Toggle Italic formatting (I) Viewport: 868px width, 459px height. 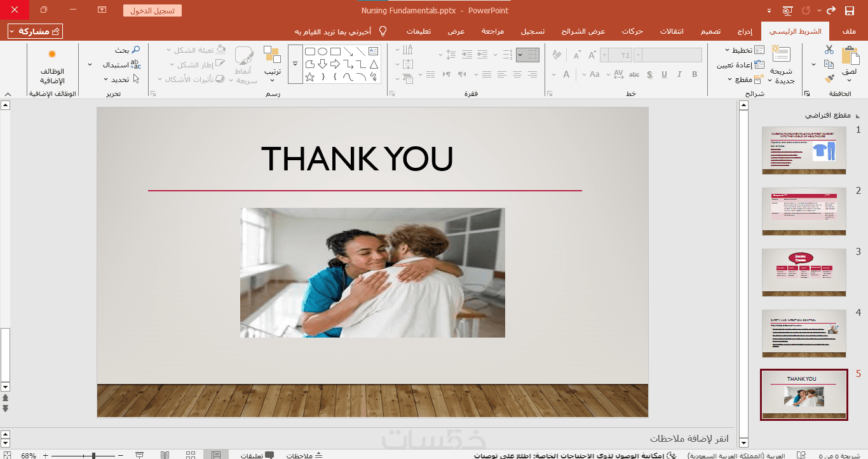pos(679,74)
